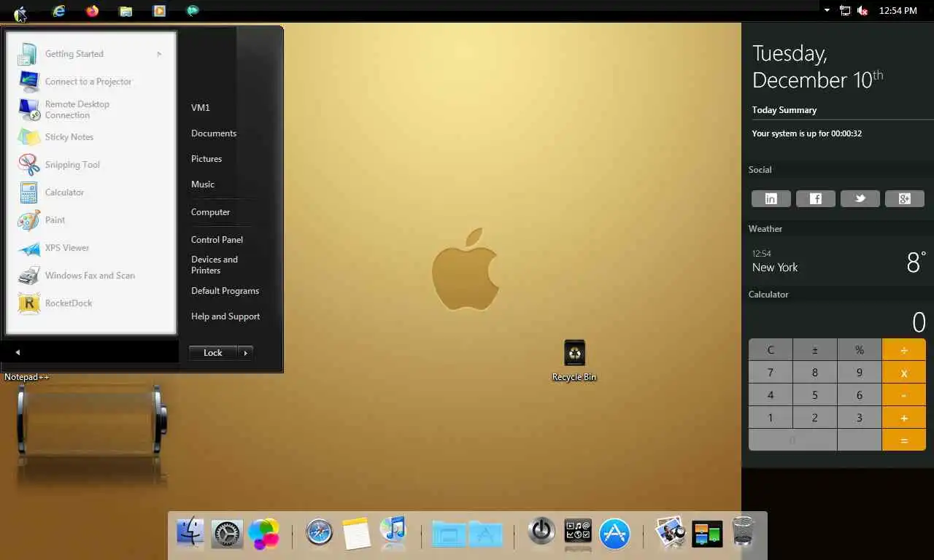This screenshot has height=560, width=934.
Task: Click the back arrow in Start menu
Action: pos(18,352)
